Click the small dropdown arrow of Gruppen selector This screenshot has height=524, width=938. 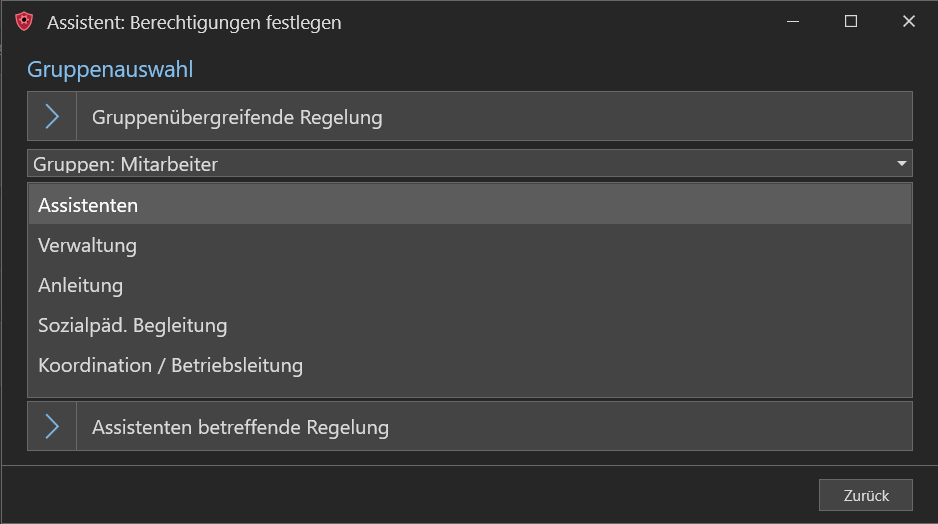click(902, 163)
